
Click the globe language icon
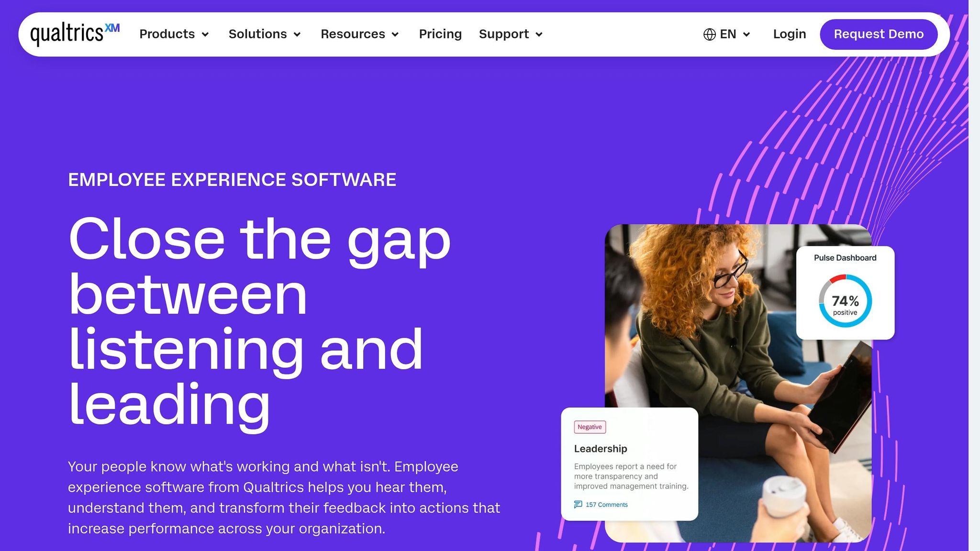[710, 34]
